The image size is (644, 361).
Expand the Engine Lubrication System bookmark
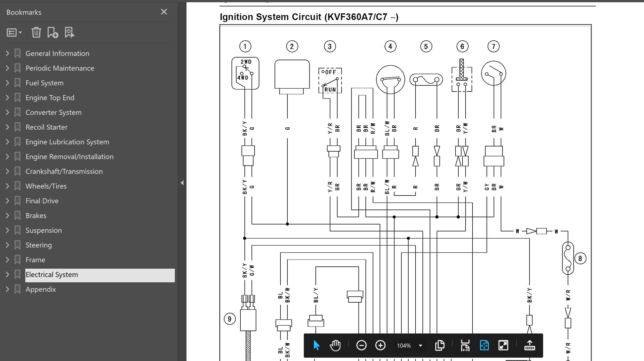click(8, 142)
